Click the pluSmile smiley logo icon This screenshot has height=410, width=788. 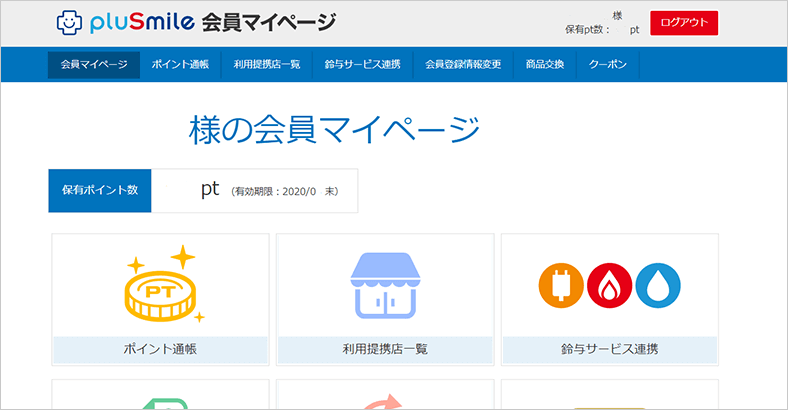coord(69,23)
